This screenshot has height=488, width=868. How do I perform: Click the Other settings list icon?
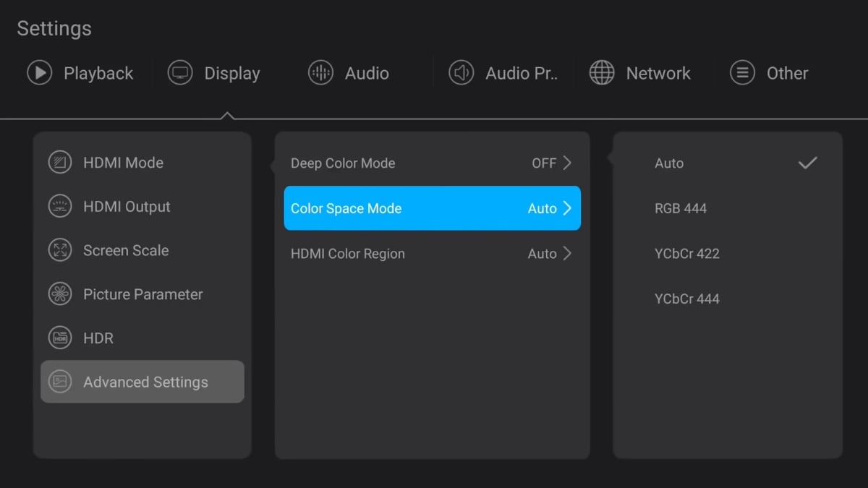click(x=742, y=73)
